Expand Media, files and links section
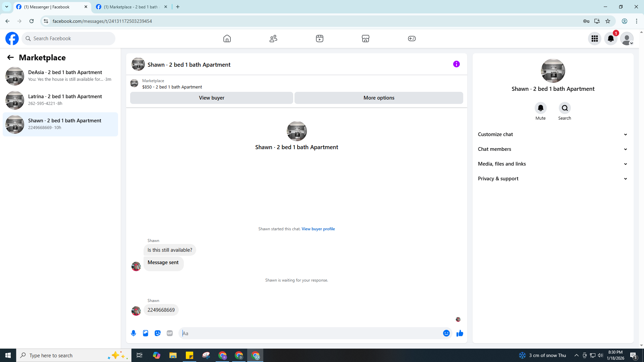The height and width of the screenshot is (362, 644). [x=552, y=164]
